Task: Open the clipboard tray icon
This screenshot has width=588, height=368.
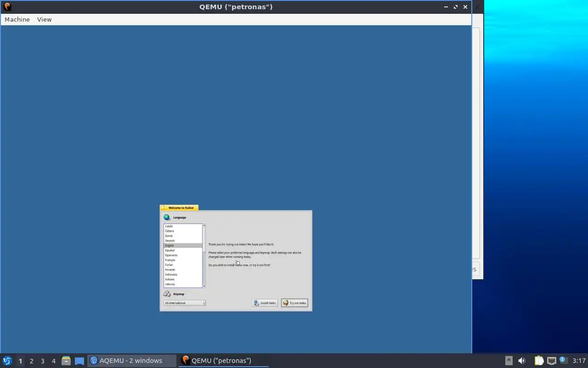Action: [539, 361]
